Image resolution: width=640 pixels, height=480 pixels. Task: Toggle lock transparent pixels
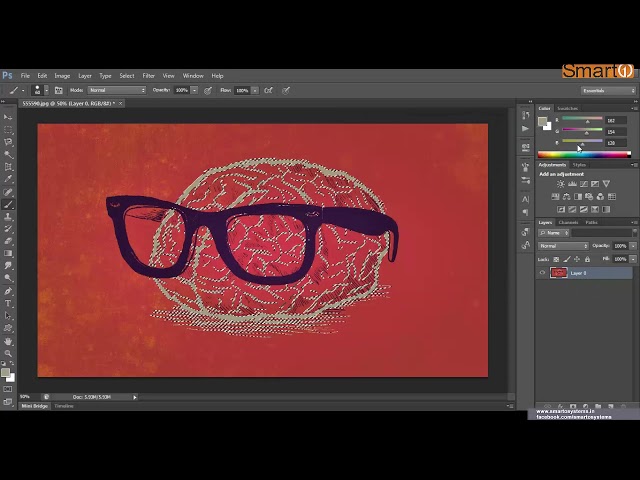(x=556, y=259)
